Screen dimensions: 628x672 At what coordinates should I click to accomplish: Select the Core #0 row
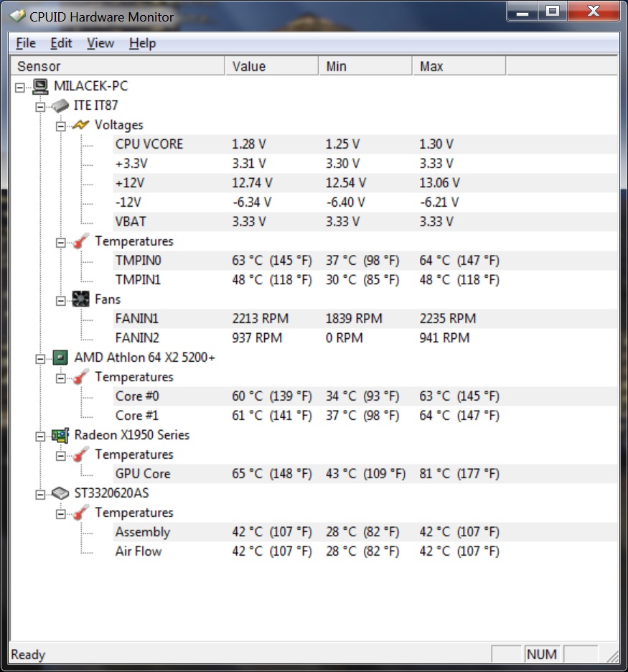click(365, 396)
